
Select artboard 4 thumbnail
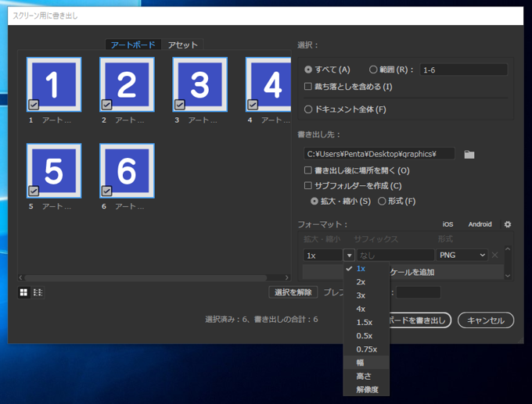[268, 84]
